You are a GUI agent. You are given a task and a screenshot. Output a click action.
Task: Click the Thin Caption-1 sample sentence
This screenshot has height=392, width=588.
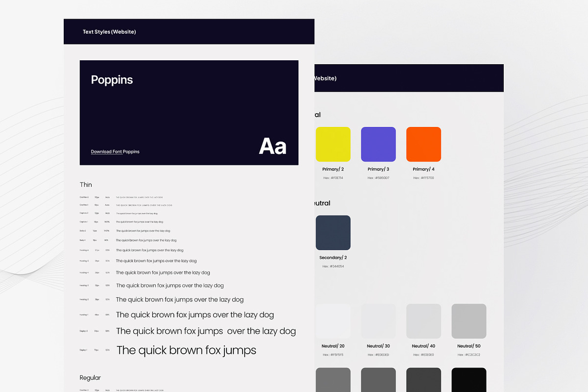140,222
